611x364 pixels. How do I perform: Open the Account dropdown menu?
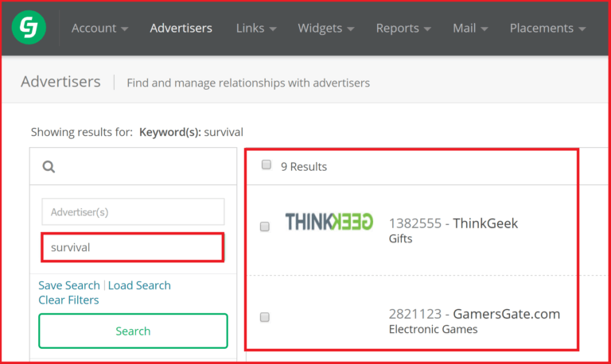point(99,28)
